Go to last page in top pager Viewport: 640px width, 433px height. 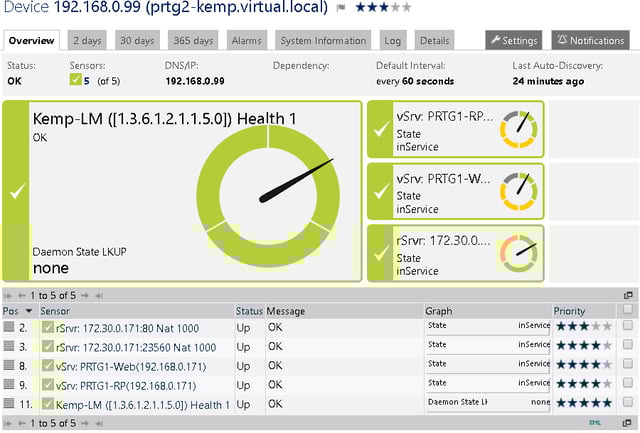(x=98, y=295)
